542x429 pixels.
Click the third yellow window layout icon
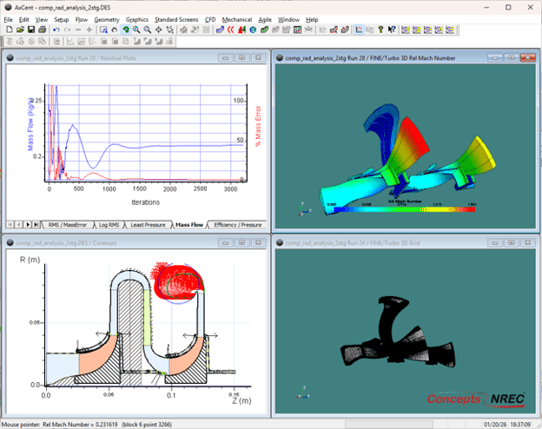pyautogui.click(x=428, y=30)
